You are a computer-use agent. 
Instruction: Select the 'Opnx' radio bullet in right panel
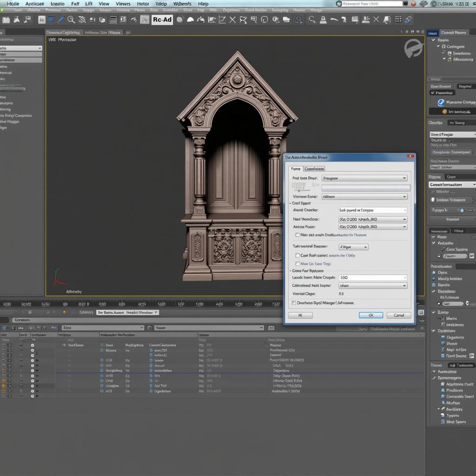click(x=434, y=272)
